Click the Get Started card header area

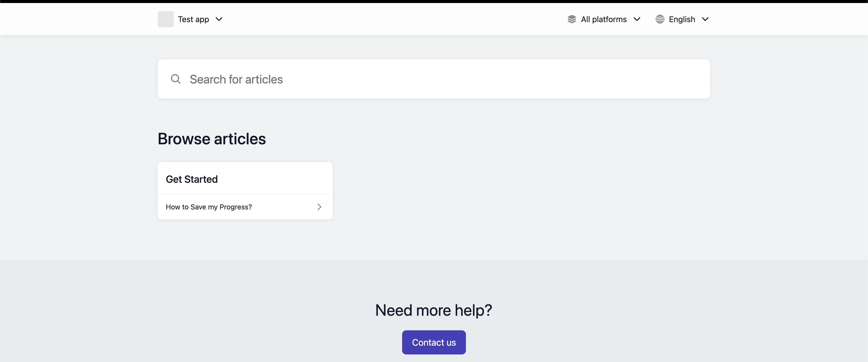(x=245, y=178)
